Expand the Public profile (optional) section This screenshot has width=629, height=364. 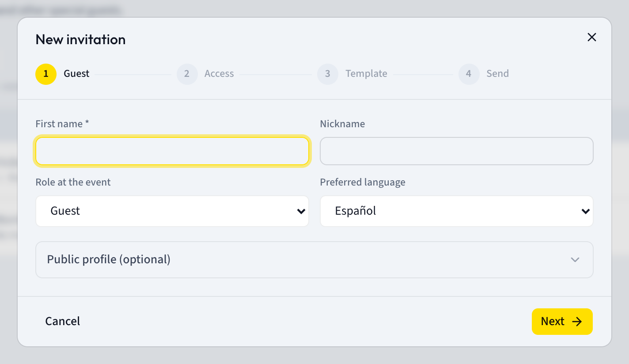pos(314,260)
